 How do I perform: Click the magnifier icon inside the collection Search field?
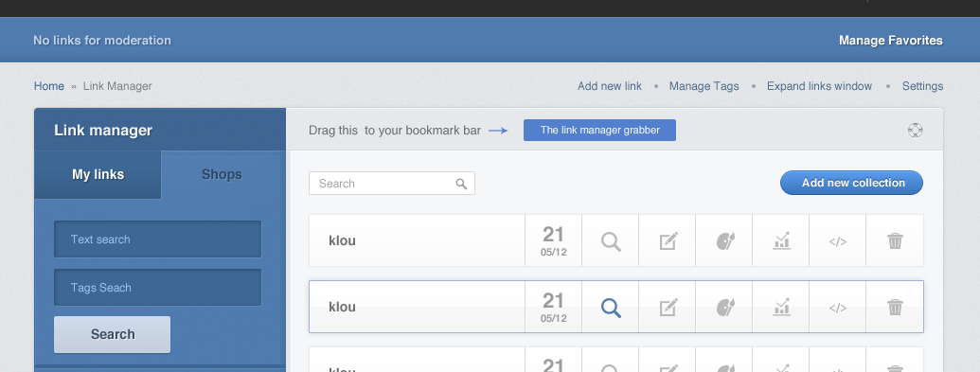[x=461, y=184]
